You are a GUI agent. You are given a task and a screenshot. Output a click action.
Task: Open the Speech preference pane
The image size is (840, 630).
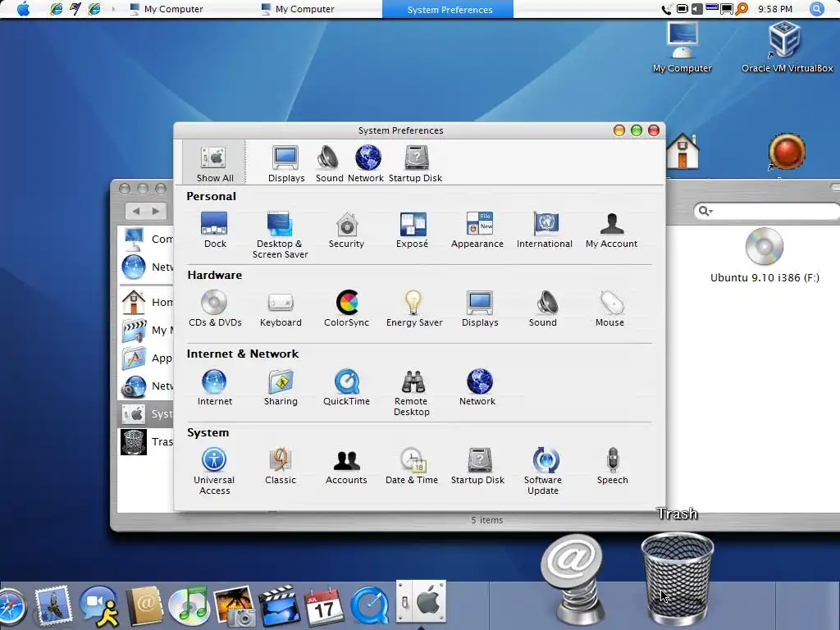click(612, 466)
